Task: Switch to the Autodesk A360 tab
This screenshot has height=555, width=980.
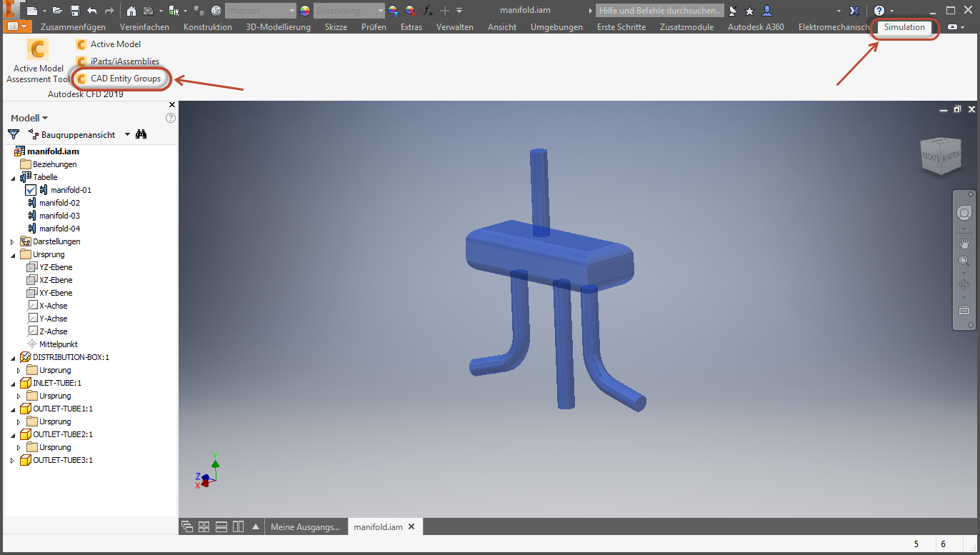Action: (756, 27)
